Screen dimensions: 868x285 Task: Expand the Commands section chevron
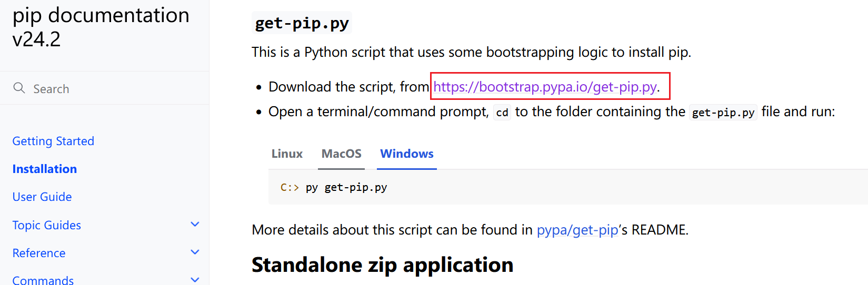pos(195,279)
